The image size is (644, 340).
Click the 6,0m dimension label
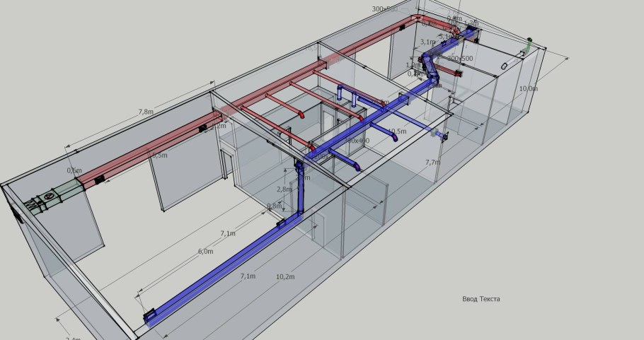[205, 252]
